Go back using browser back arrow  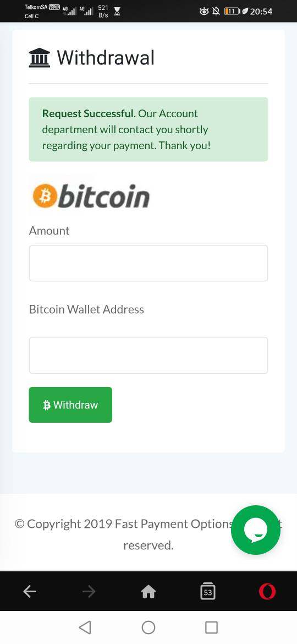30,591
